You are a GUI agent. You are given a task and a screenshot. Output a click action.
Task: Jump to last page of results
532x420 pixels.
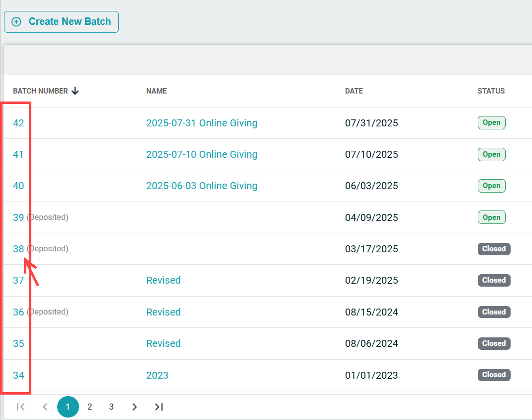tap(159, 407)
